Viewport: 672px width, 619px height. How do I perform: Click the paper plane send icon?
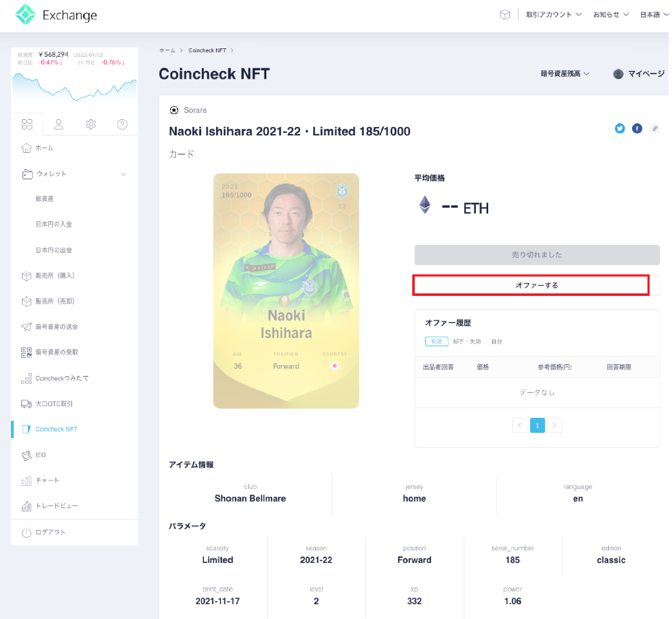[x=26, y=327]
